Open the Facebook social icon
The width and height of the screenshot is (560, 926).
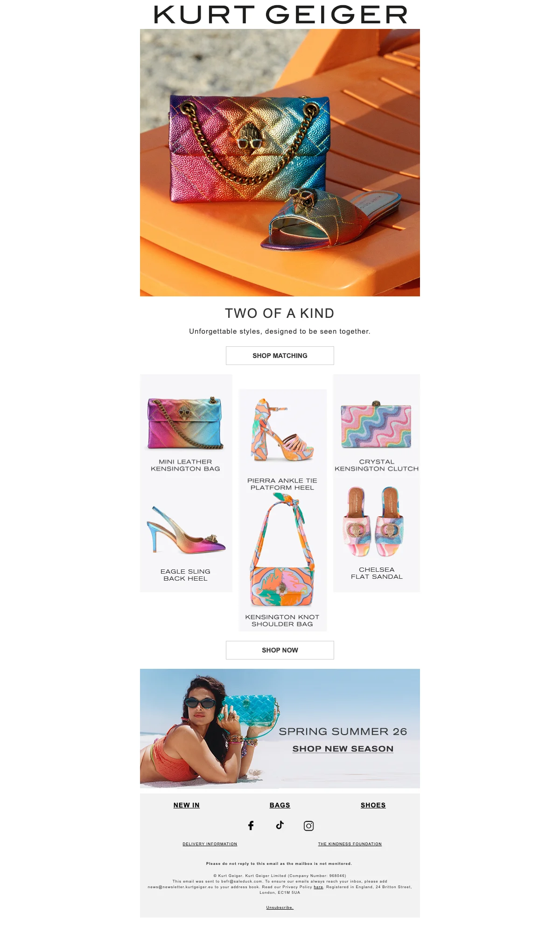(251, 826)
